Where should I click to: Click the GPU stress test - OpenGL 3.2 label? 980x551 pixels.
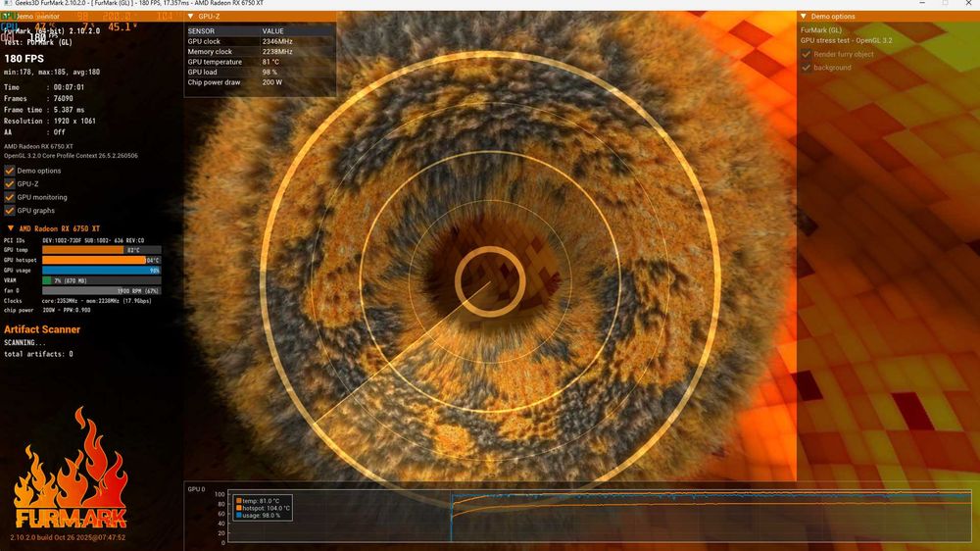click(847, 40)
